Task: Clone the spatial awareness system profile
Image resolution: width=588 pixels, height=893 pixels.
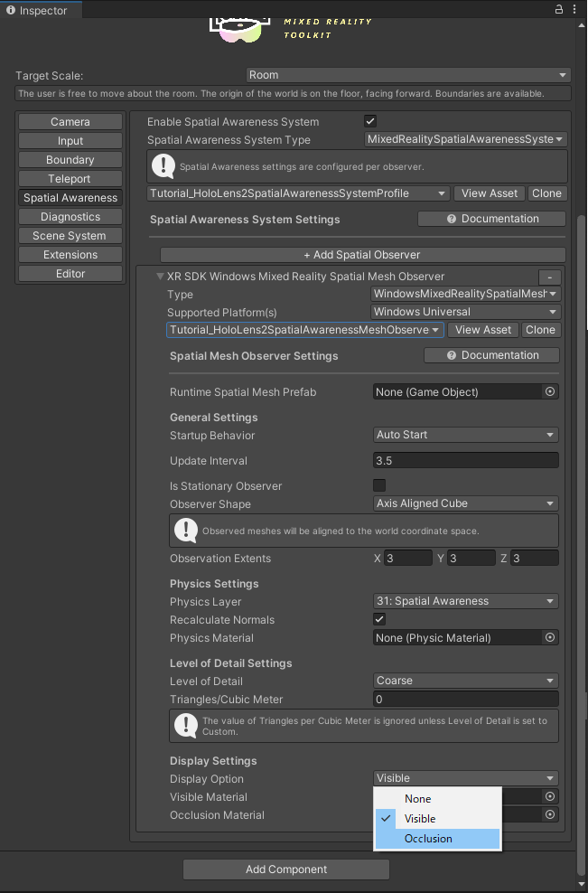Action: (546, 193)
